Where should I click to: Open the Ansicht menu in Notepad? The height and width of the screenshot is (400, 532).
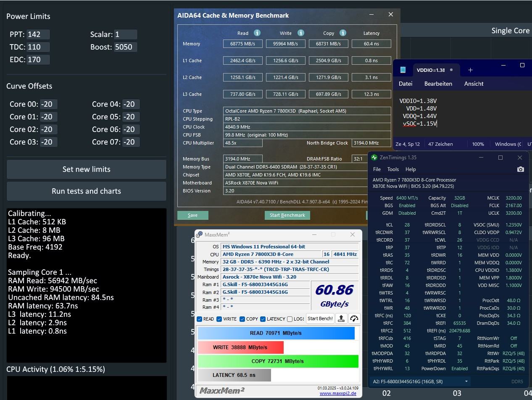pos(474,84)
